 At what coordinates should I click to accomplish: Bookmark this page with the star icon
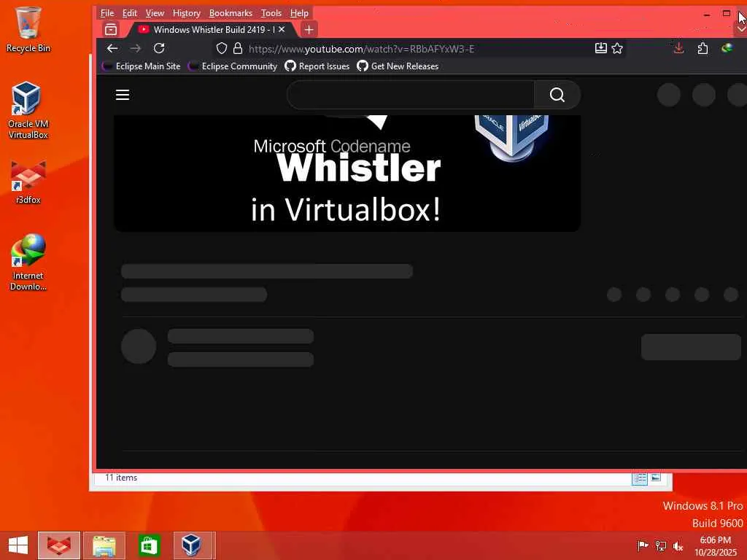(x=617, y=48)
